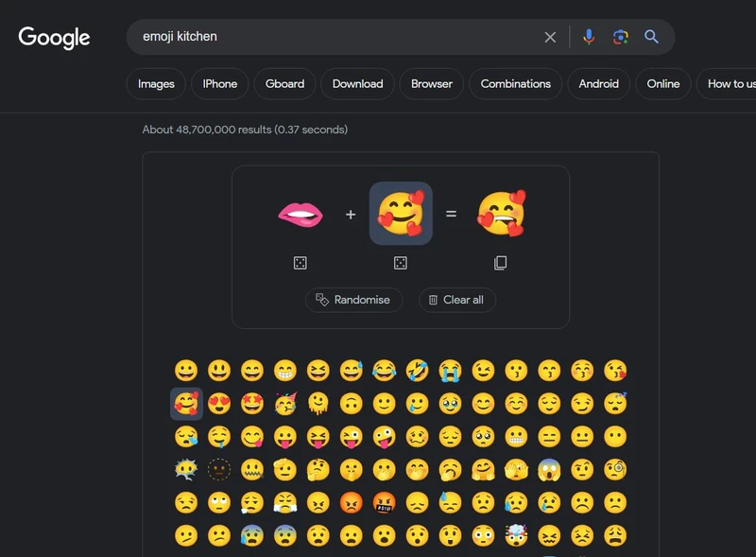Click the Randomise button

(x=355, y=300)
